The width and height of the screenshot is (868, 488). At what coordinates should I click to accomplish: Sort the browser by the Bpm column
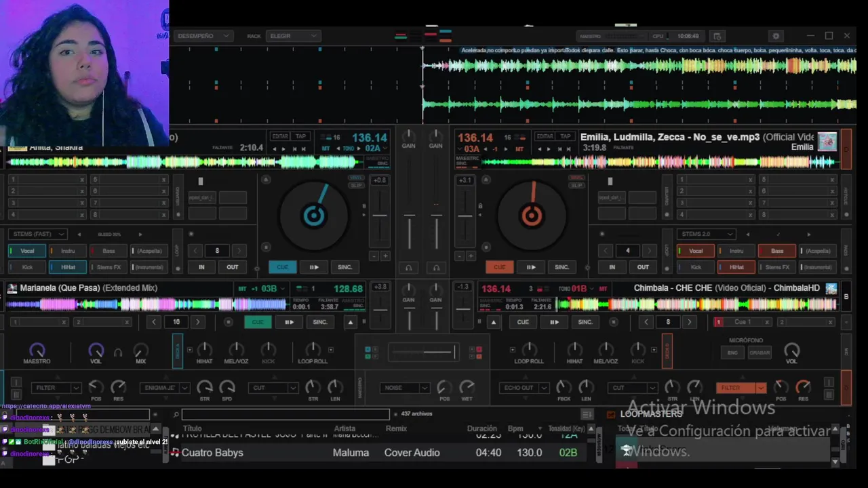[x=515, y=428]
